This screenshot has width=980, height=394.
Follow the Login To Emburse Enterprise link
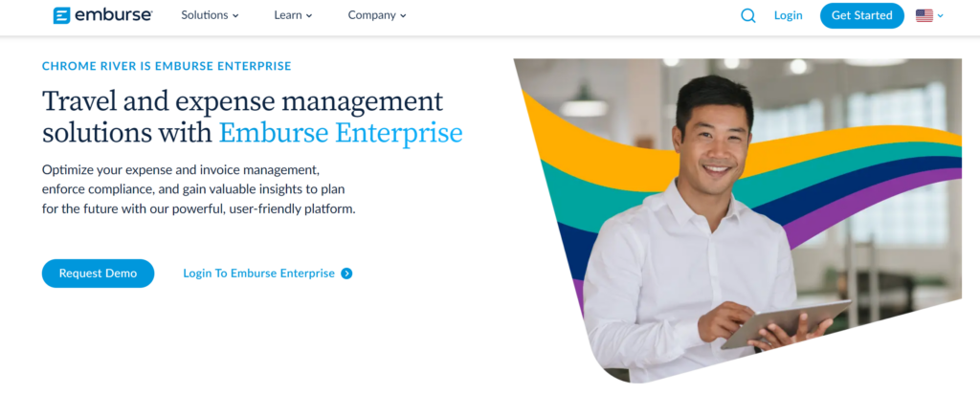click(x=258, y=274)
